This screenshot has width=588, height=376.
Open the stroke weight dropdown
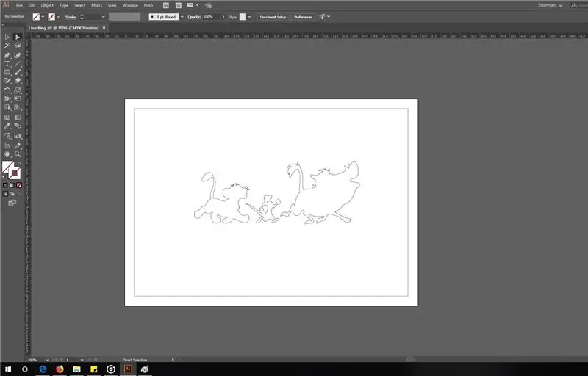pos(103,17)
